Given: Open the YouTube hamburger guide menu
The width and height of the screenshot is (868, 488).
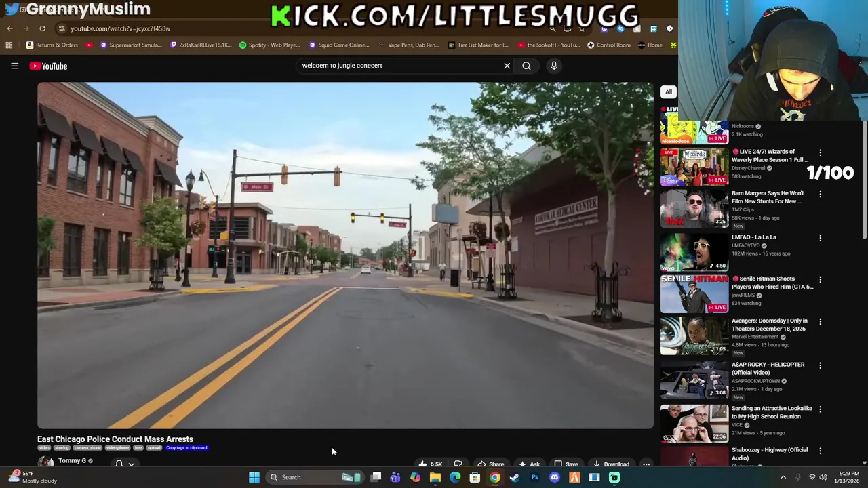Looking at the screenshot, I should tap(14, 66).
